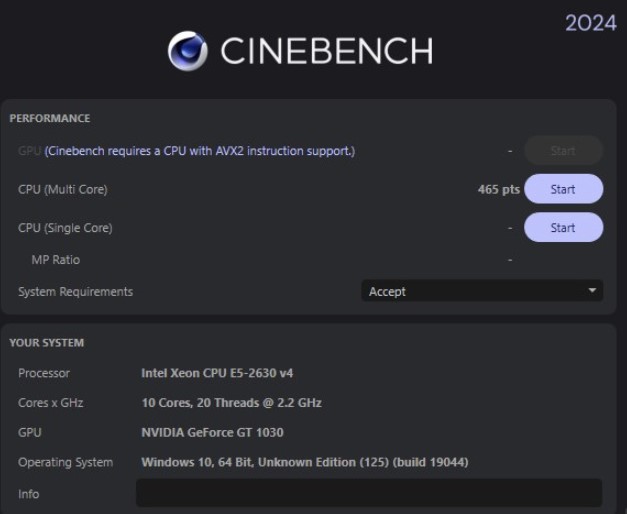Click the MP Ratio label

[55, 259]
